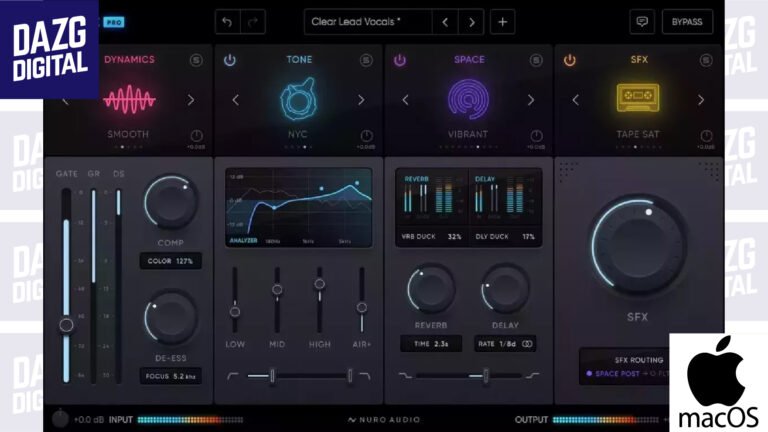768x432 pixels.
Task: Switch to next DYNAMICS style
Action: 191,100
